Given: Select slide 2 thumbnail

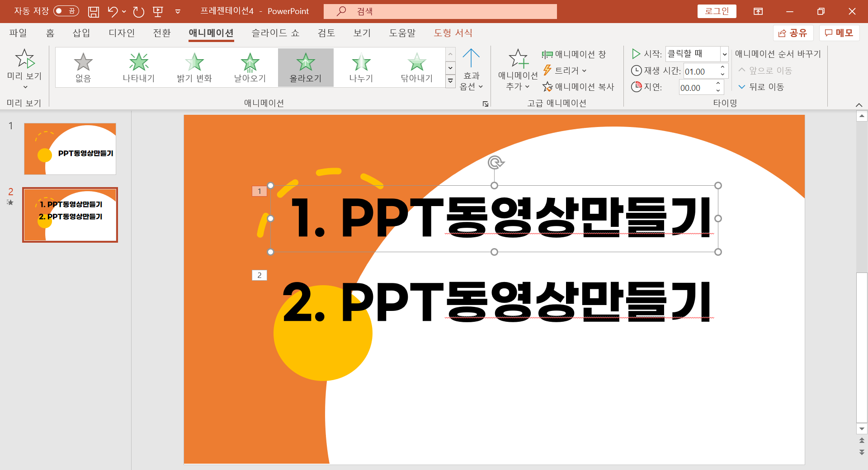Looking at the screenshot, I should [x=70, y=215].
